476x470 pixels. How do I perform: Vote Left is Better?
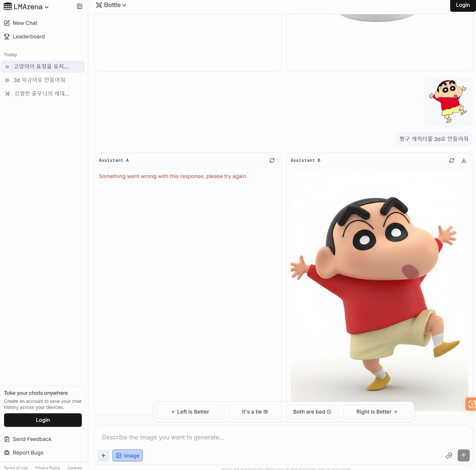click(x=190, y=412)
